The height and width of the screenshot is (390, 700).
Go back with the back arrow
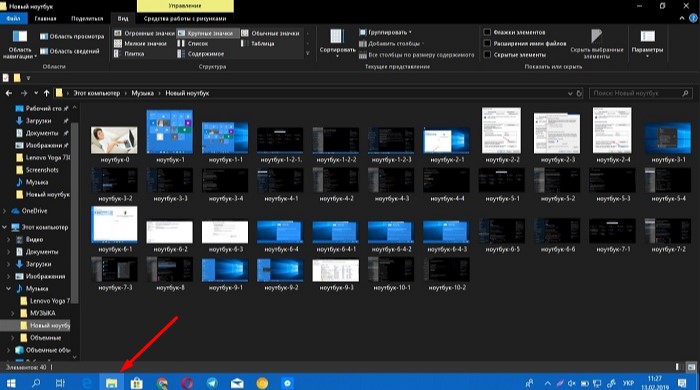click(9, 93)
